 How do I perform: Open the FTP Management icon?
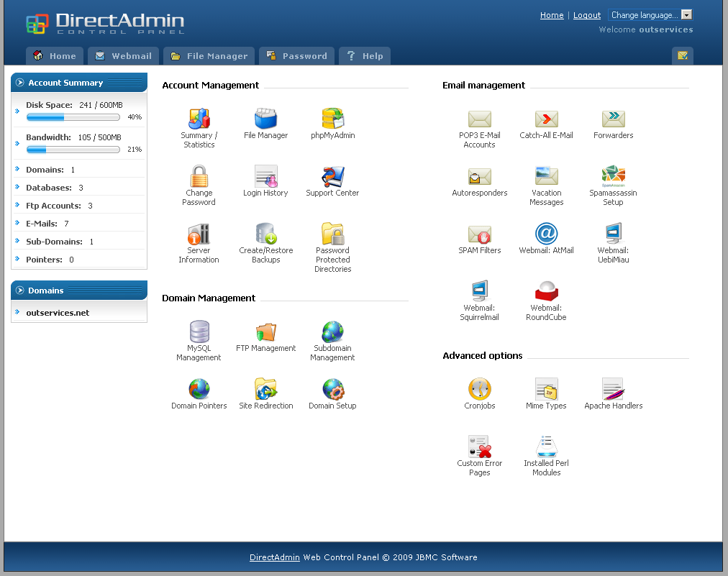pos(266,332)
